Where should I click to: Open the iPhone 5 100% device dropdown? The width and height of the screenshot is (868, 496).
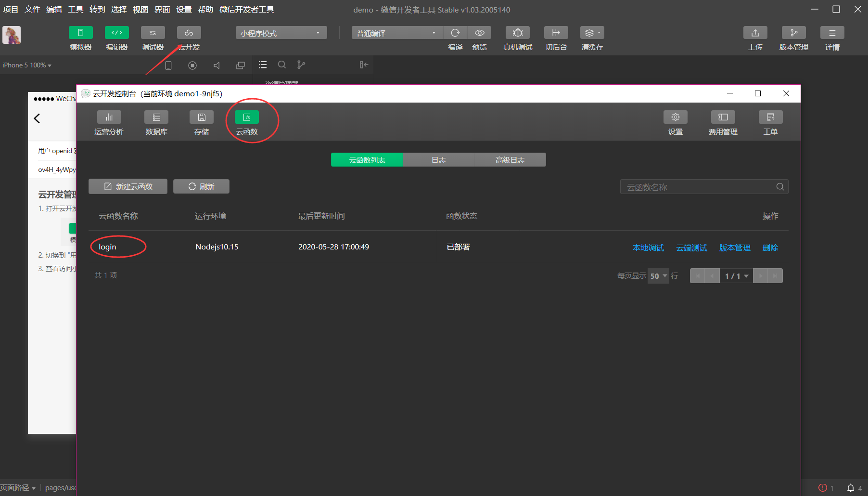(x=27, y=65)
